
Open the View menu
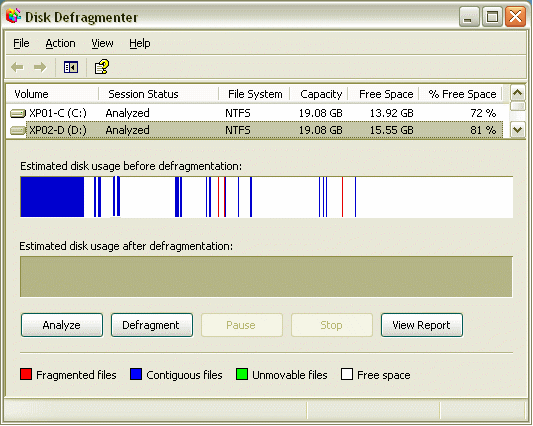click(102, 44)
